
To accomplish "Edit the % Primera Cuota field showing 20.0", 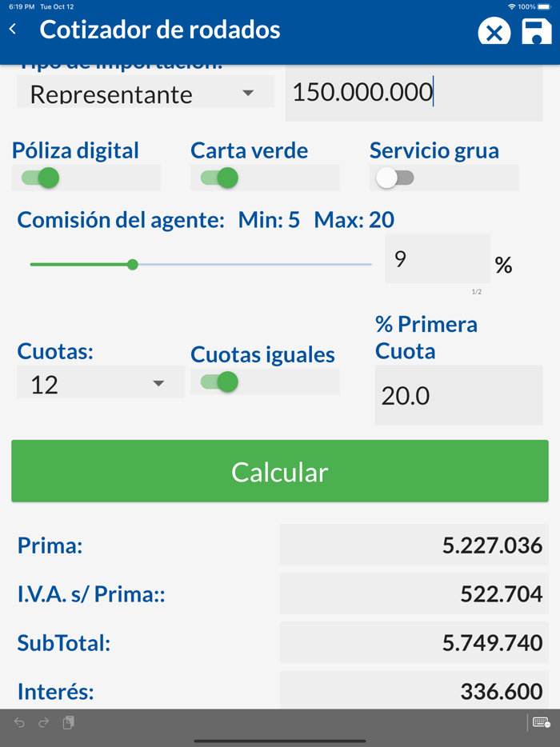I will point(458,395).
